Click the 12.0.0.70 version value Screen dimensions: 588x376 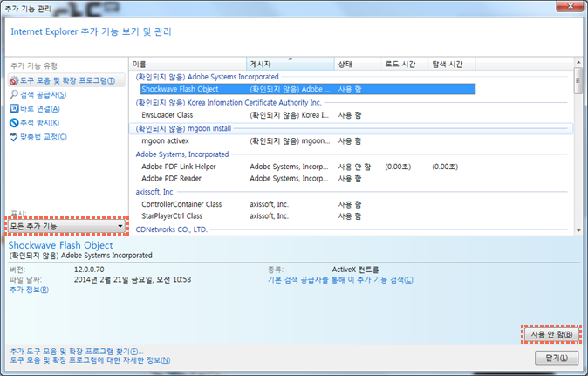pos(89,270)
